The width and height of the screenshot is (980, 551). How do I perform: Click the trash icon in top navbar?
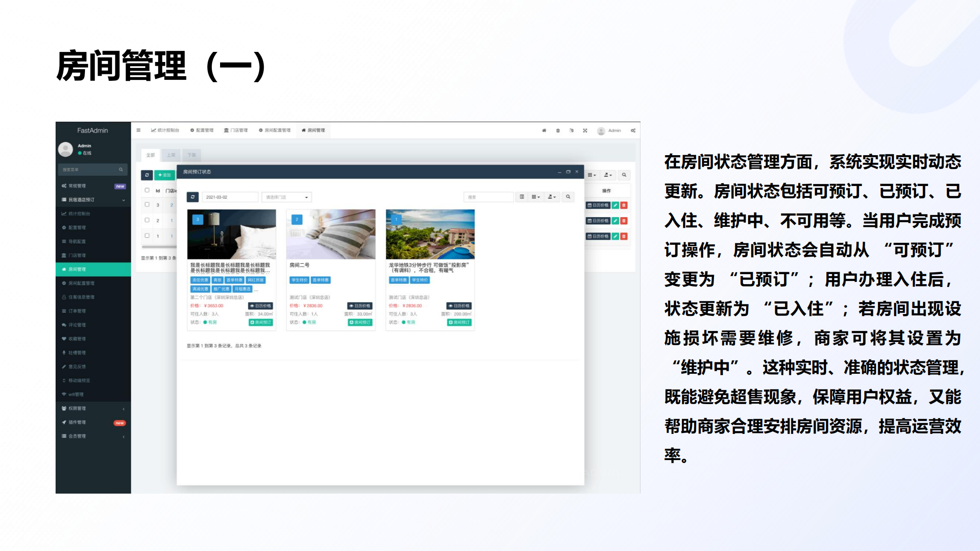tap(558, 130)
